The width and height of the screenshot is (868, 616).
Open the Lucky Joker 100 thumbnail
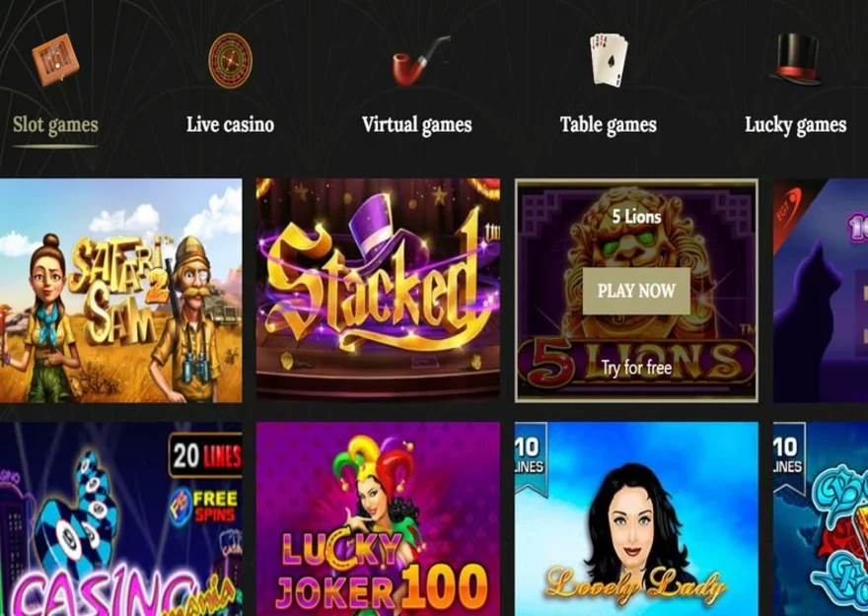point(378,519)
